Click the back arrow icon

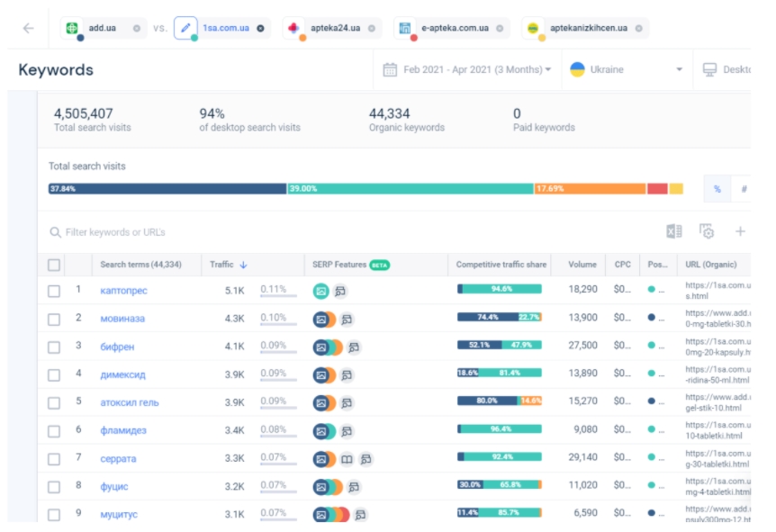(28, 28)
